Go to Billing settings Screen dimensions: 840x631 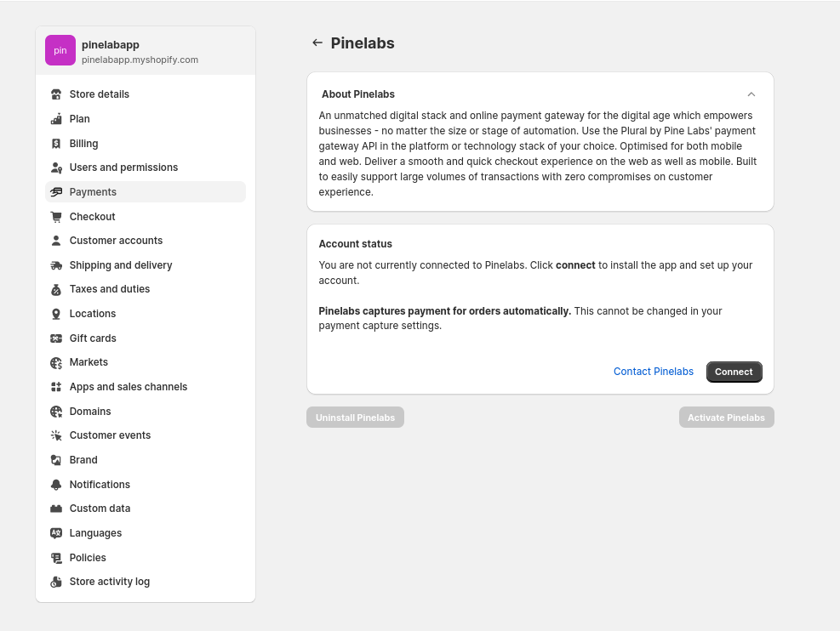(146, 144)
